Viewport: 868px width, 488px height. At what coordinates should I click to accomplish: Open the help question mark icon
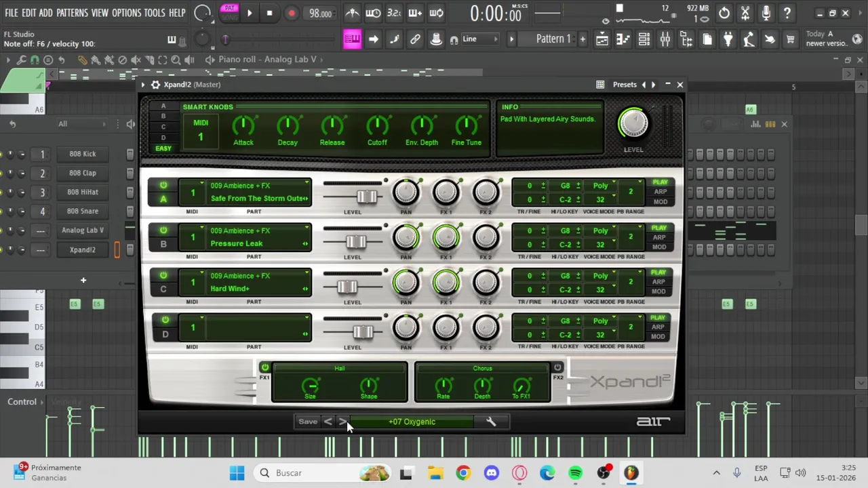(787, 13)
